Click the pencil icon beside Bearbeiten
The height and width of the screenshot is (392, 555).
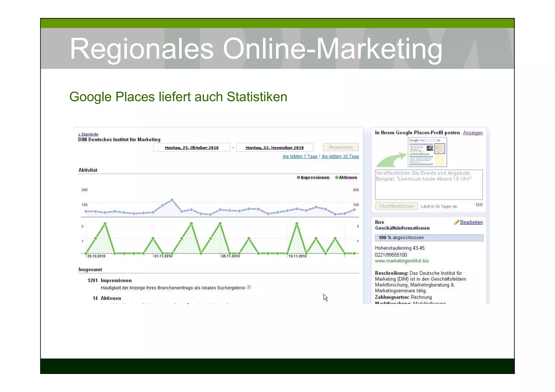coord(457,222)
